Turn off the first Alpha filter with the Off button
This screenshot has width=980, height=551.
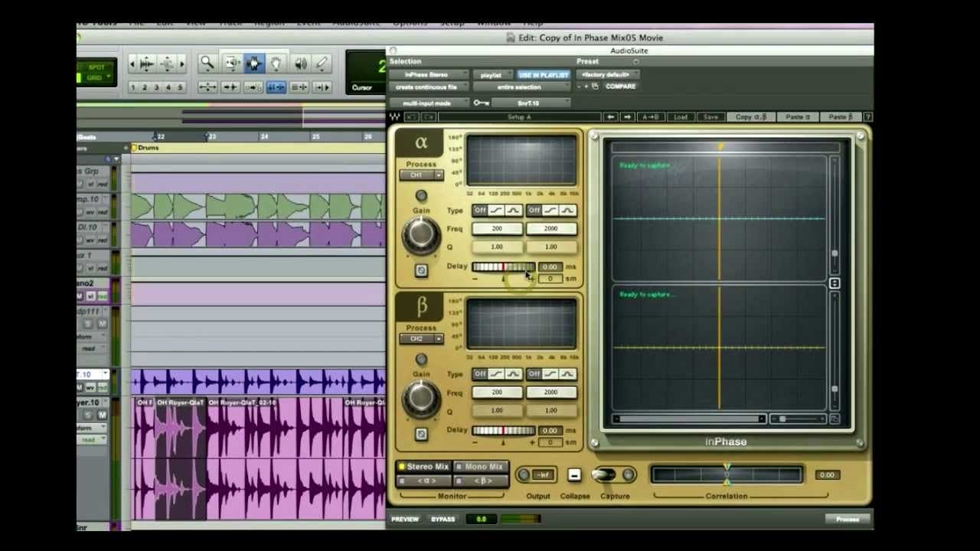(480, 210)
